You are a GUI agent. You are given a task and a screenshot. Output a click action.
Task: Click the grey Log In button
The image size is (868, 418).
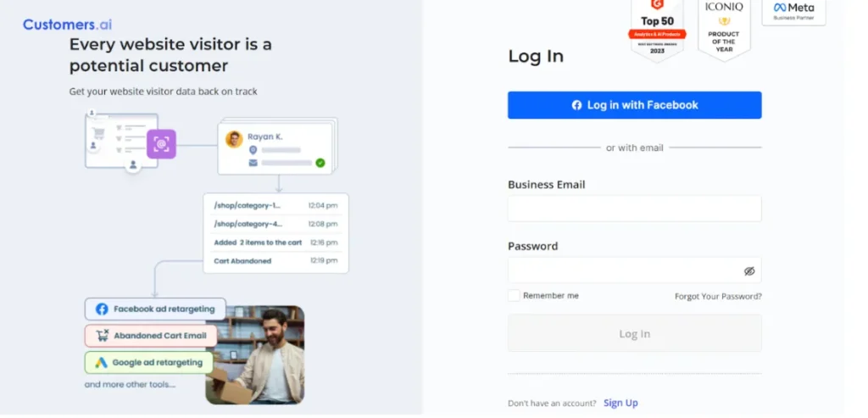click(x=634, y=333)
